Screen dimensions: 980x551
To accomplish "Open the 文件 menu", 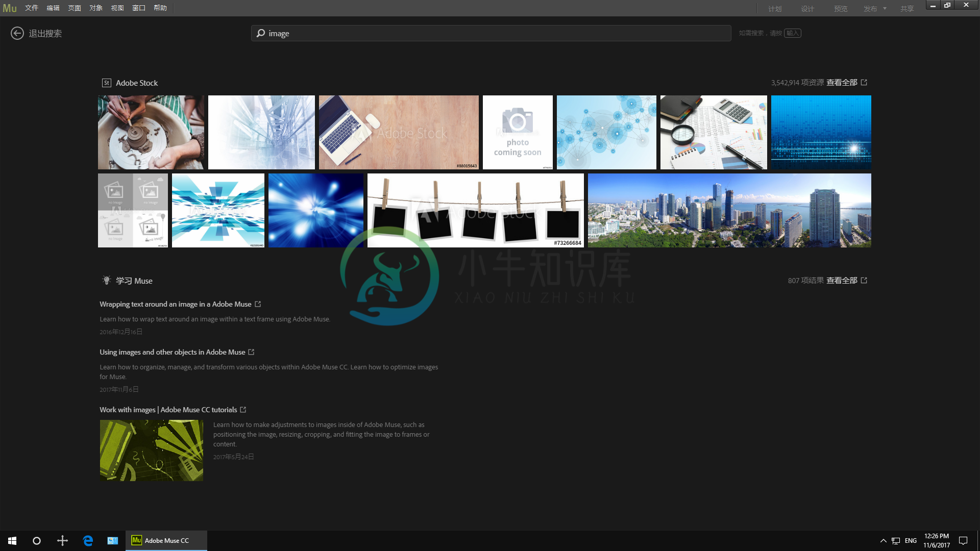I will click(x=32, y=8).
